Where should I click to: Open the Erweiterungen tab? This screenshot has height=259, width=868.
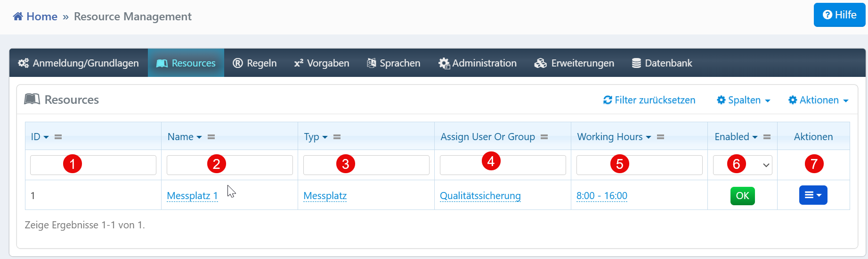click(x=574, y=63)
